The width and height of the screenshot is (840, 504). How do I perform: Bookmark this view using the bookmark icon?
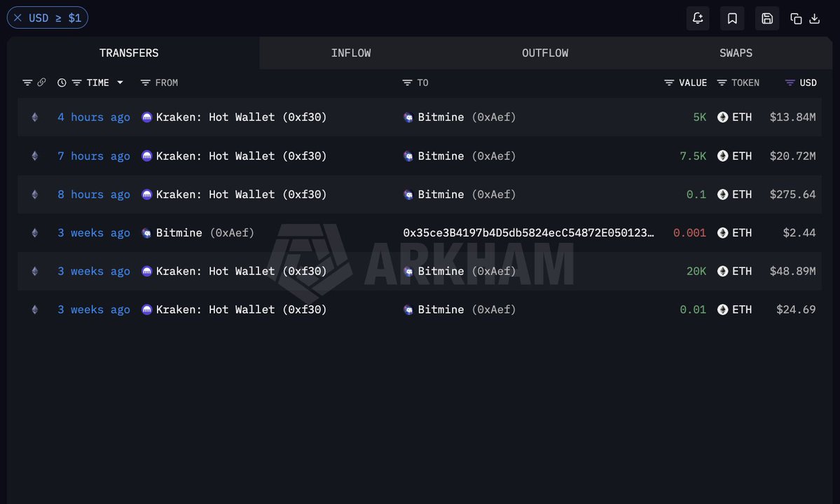tap(732, 18)
